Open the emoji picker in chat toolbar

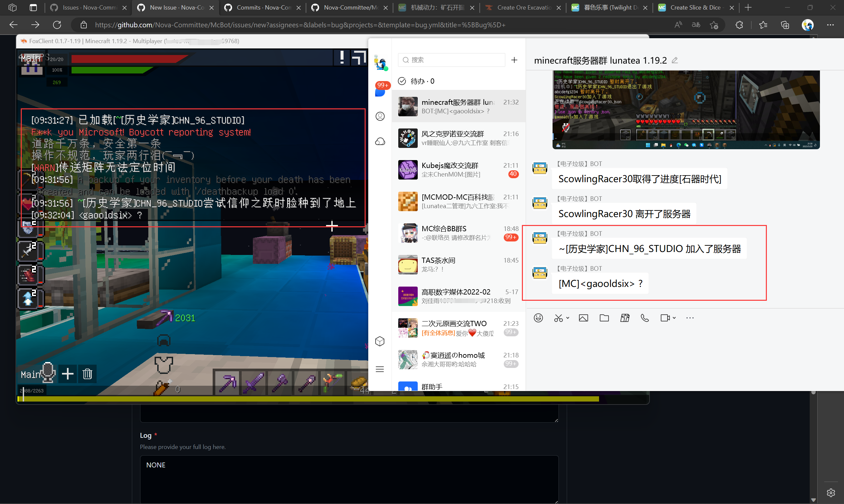538,318
